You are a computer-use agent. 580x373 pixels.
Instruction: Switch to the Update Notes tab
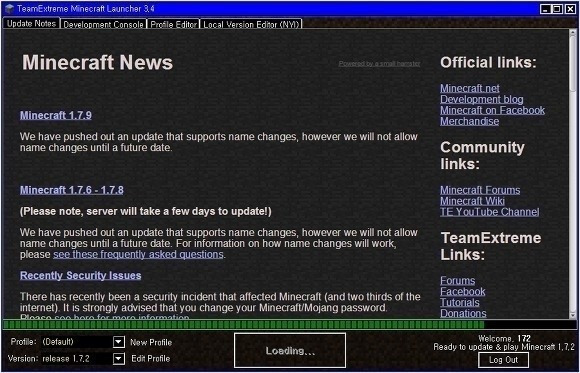[31, 23]
